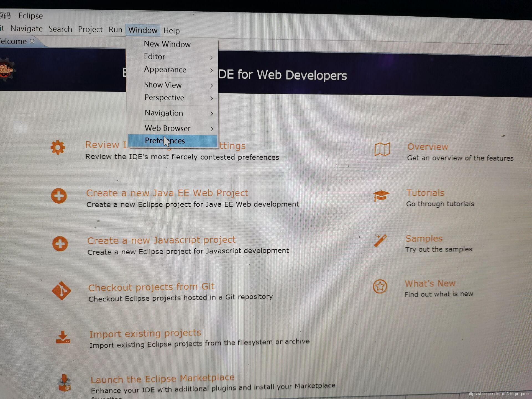The width and height of the screenshot is (532, 399).
Task: Click the What's New star icon
Action: pos(380,286)
